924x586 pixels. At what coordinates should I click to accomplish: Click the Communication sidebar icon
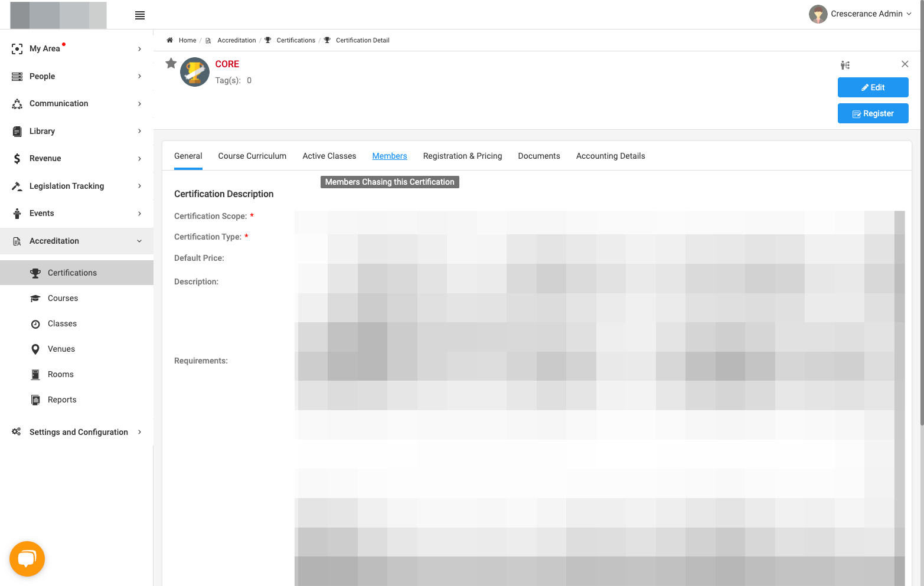pos(17,104)
